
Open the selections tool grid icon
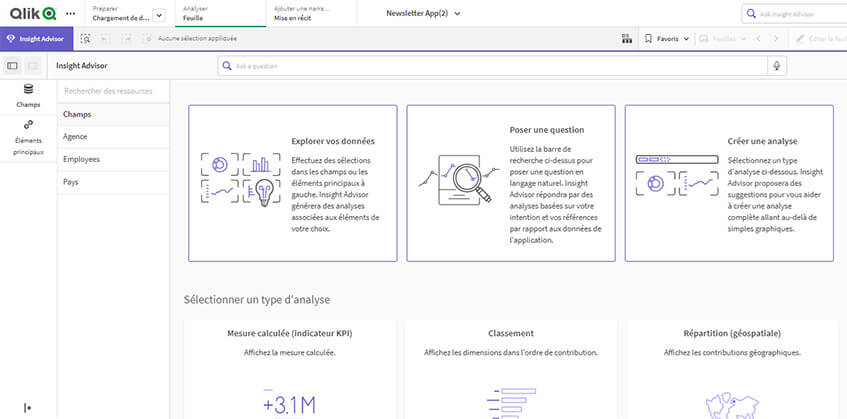[627, 39]
